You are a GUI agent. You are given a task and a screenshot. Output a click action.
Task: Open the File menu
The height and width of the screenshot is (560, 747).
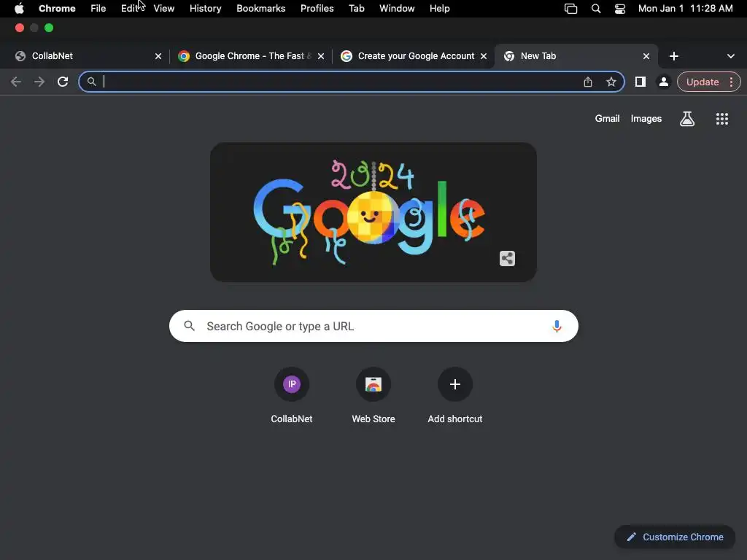pos(98,9)
